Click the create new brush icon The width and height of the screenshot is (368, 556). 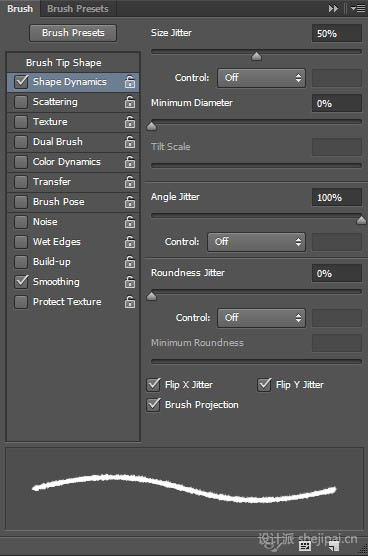point(334,546)
